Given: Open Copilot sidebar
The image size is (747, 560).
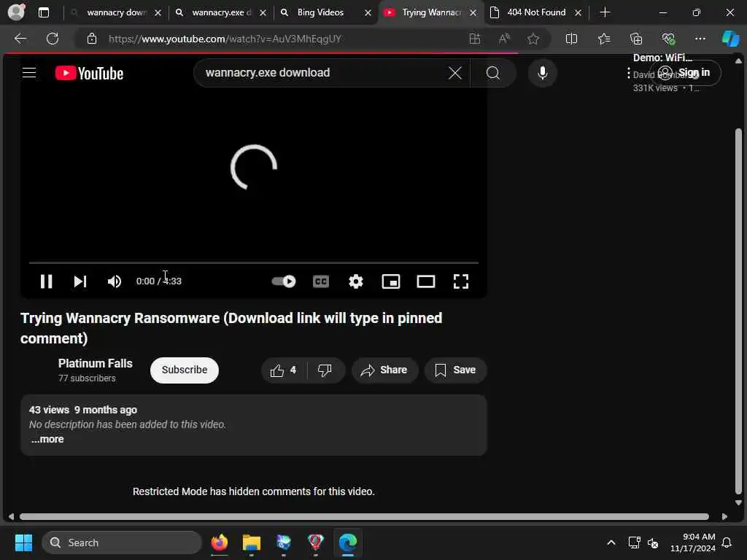Looking at the screenshot, I should click(x=730, y=39).
